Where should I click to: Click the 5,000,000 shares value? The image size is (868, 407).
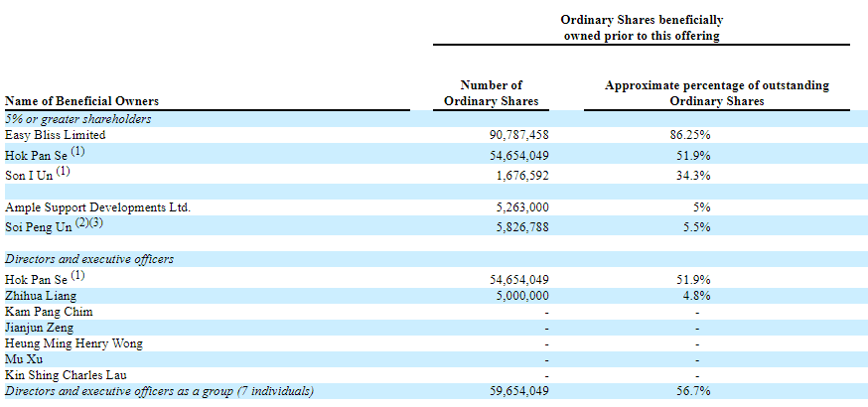[517, 295]
